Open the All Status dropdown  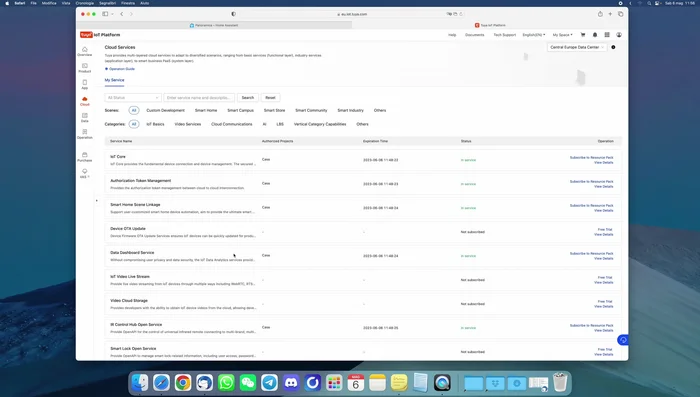(x=133, y=97)
